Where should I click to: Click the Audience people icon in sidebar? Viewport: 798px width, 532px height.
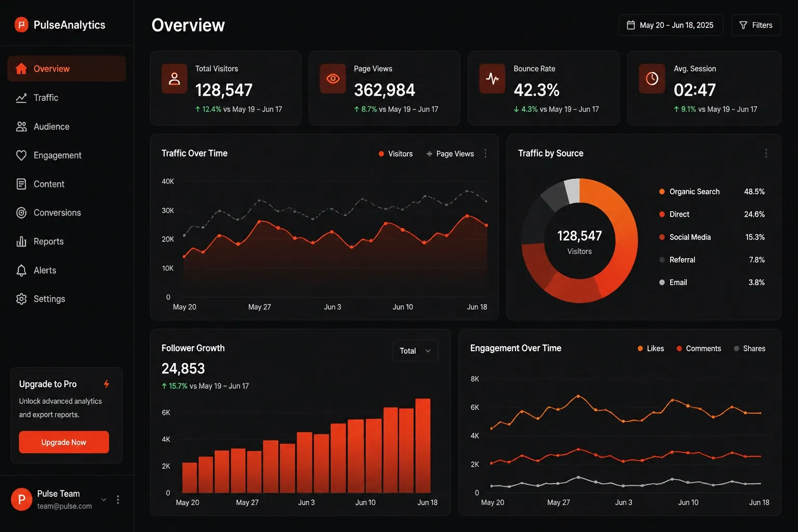pos(21,126)
